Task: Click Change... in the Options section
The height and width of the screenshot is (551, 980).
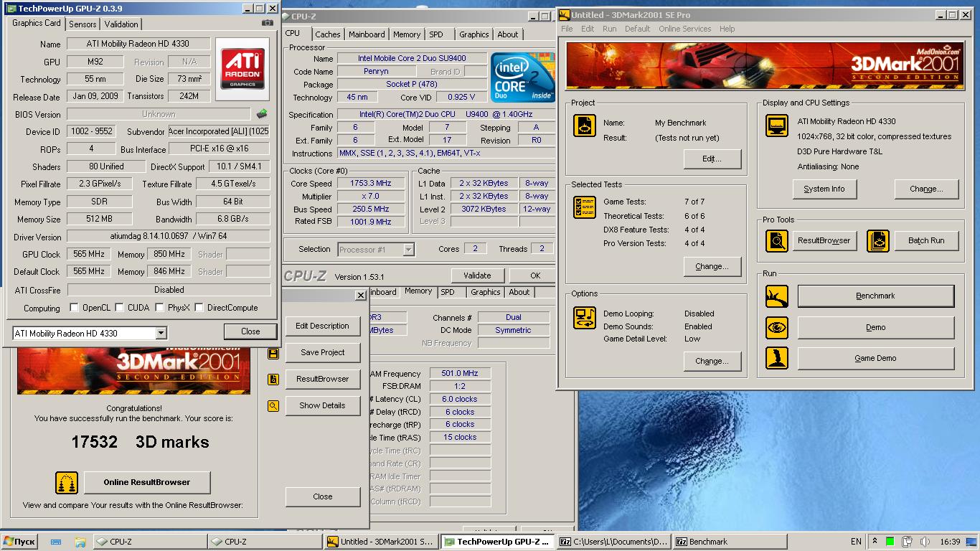Action: (712, 362)
